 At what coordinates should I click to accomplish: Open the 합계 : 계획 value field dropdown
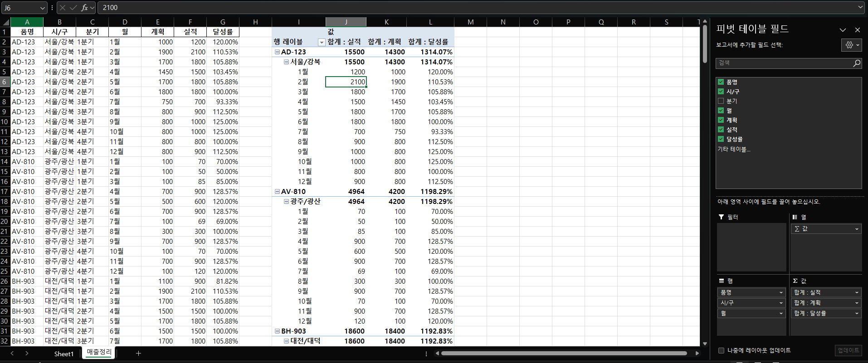[857, 303]
